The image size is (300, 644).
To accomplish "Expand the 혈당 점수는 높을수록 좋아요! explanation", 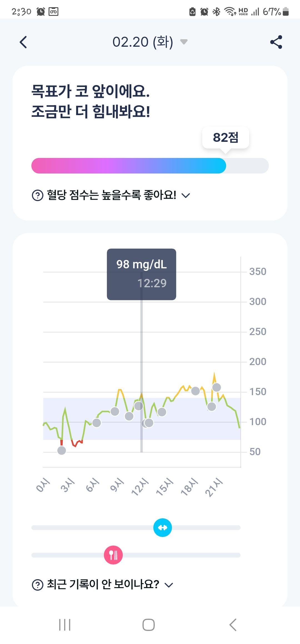I will click(111, 195).
